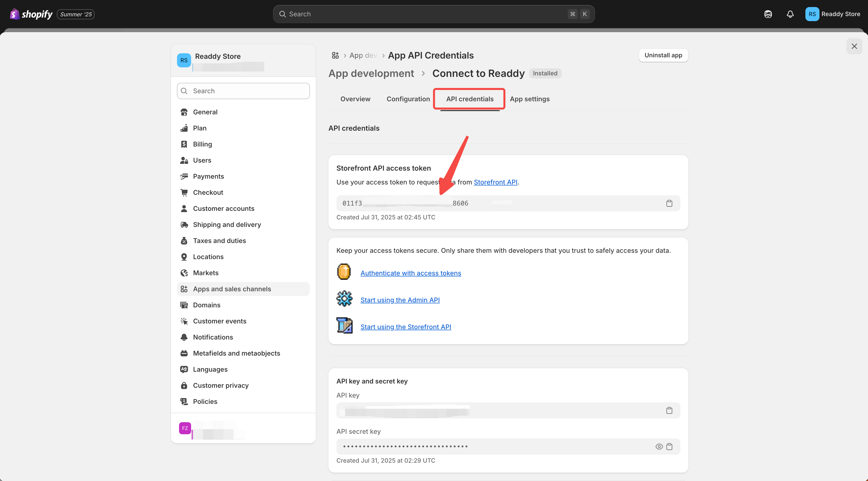
Task: Open Shopify Sidekick assistant icon
Action: (x=768, y=14)
